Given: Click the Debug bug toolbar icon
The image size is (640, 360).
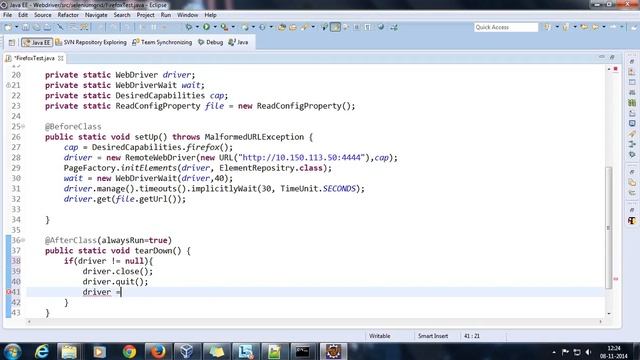Looking at the screenshot, I should click(189, 27).
